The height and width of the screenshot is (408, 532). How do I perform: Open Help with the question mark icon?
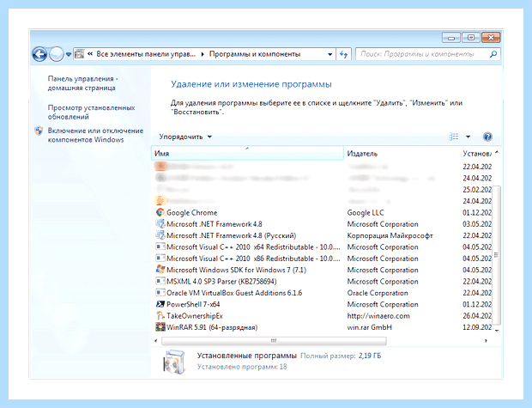click(487, 137)
